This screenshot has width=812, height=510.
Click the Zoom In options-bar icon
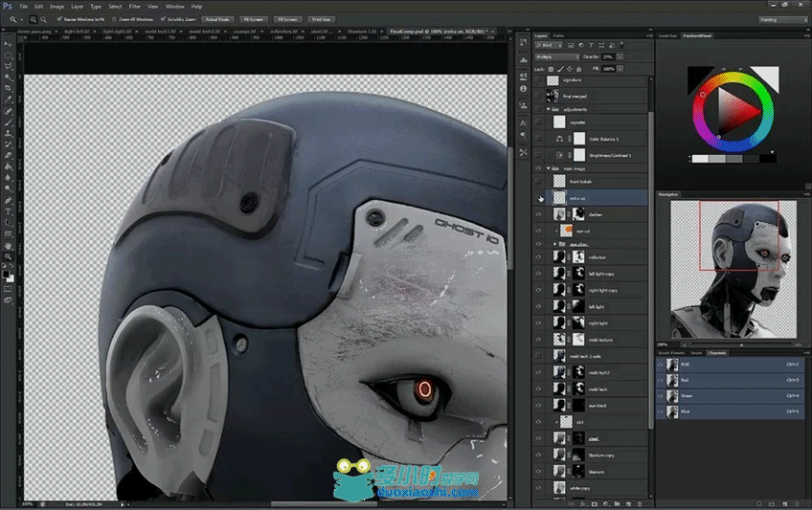[34, 20]
